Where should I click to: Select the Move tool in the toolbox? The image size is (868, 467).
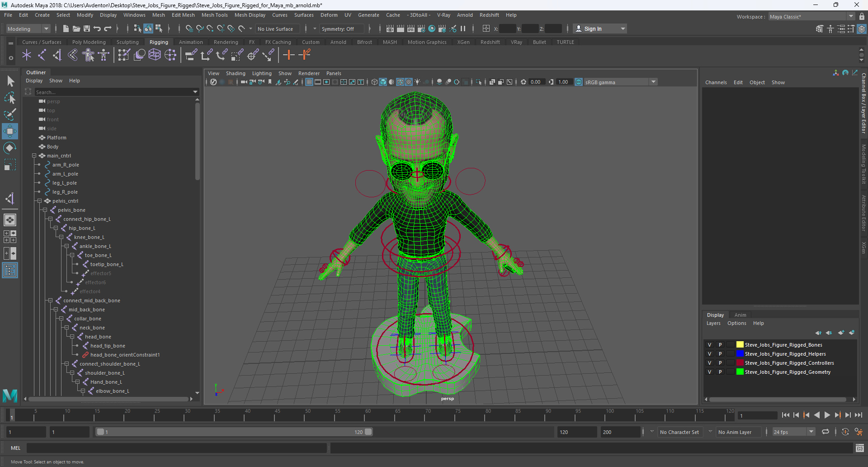(x=10, y=132)
